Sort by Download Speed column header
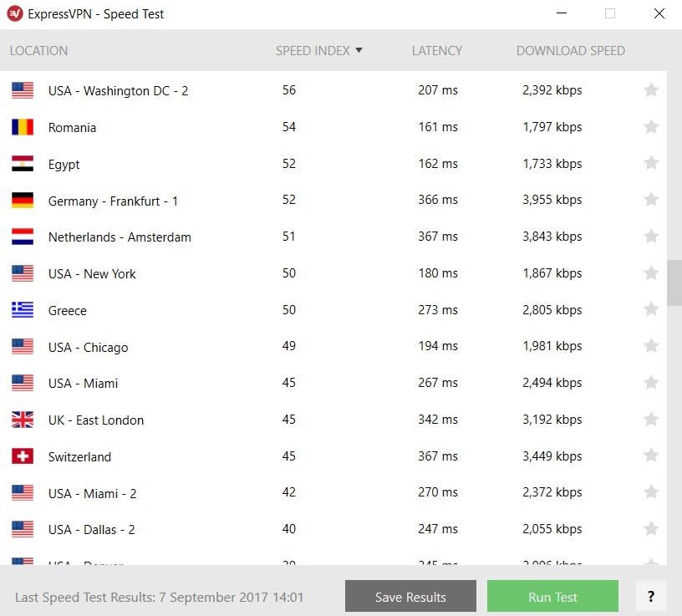Viewport: 682px width, 616px height. 571,50
